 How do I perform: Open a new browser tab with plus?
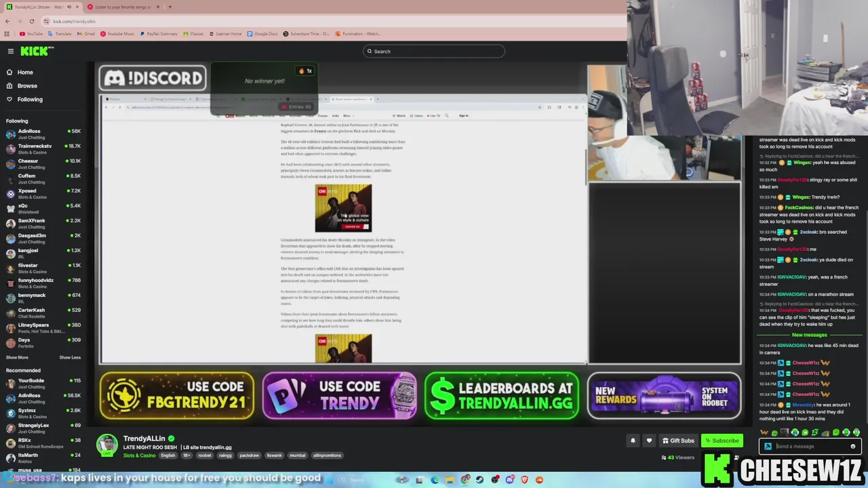click(x=170, y=7)
